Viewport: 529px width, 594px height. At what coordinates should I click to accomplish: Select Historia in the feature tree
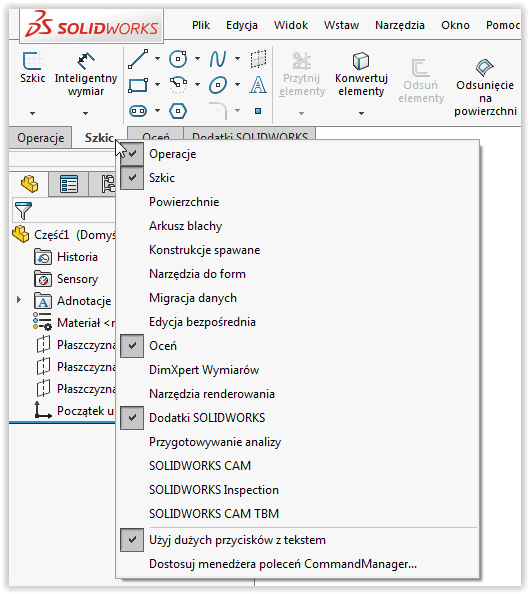[66, 257]
